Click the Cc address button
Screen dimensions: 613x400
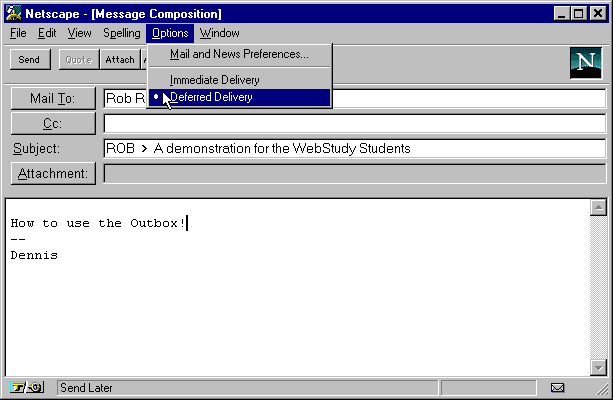click(x=53, y=124)
